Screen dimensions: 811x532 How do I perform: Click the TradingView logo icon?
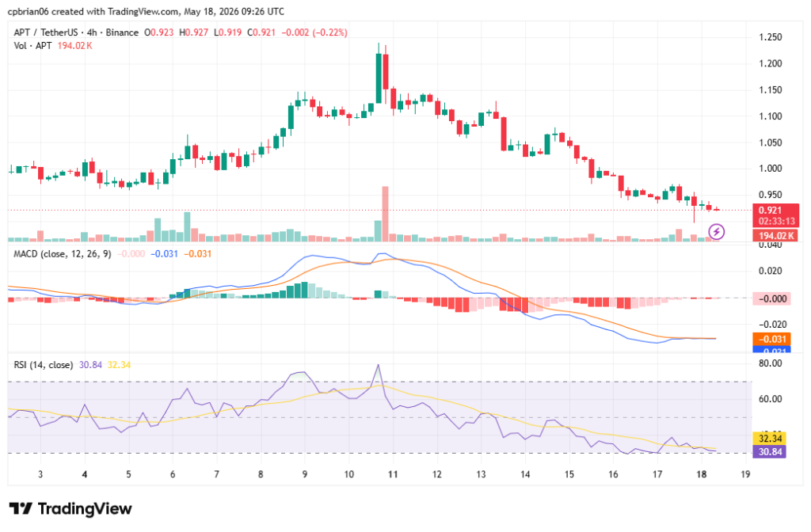[x=21, y=509]
